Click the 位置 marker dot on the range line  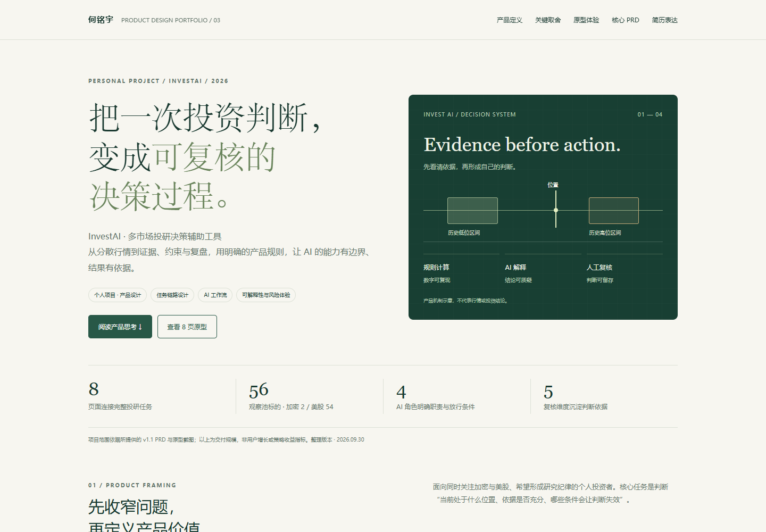pos(556,210)
